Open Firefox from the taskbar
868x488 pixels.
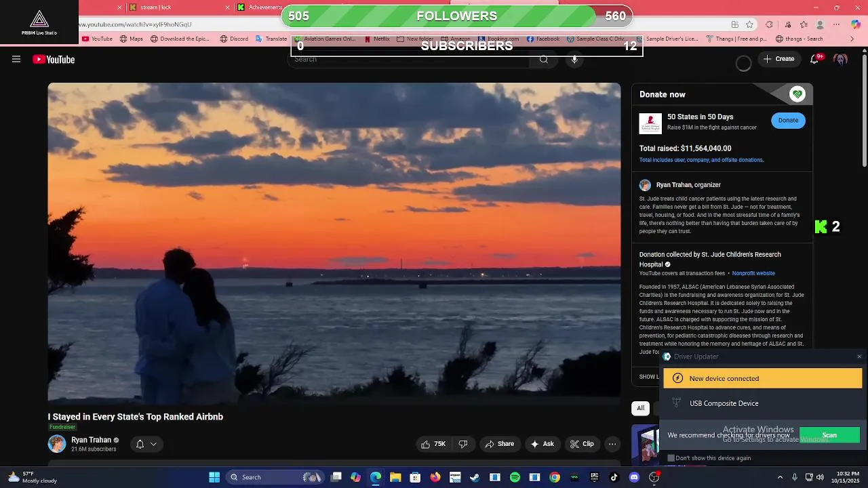pos(435,477)
